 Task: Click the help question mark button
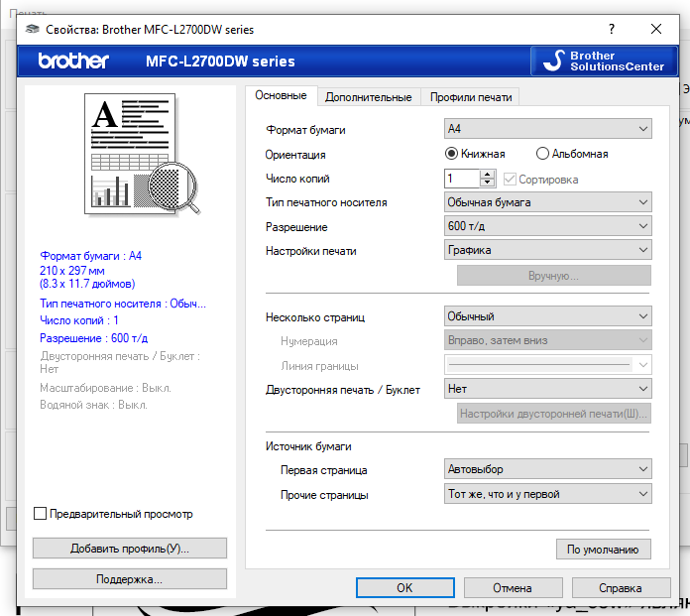pyautogui.click(x=612, y=29)
